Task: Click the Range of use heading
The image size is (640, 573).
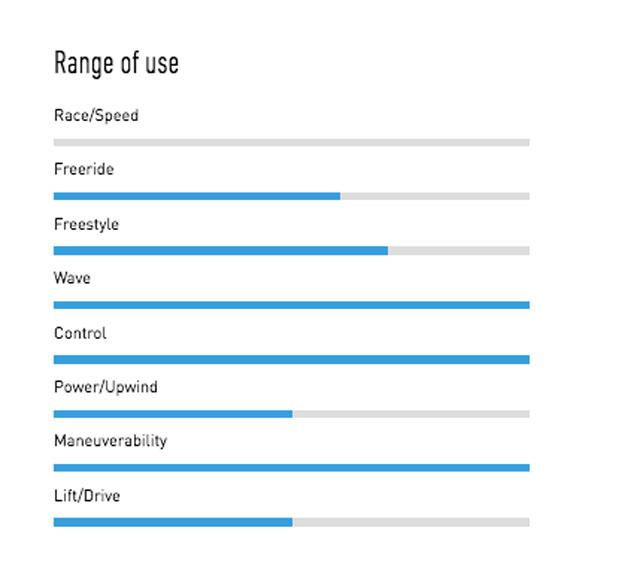Action: coord(116,64)
